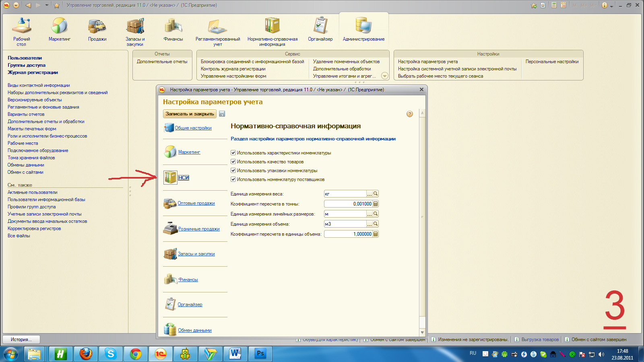
Task: Toggle Использовать упаковки номенклатуры checkbox
Action: click(x=233, y=171)
